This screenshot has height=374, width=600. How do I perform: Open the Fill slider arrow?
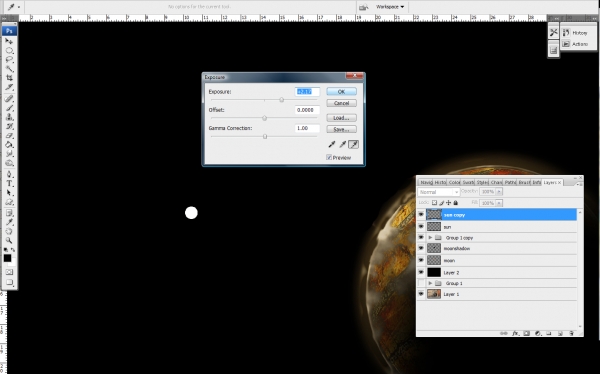499,203
